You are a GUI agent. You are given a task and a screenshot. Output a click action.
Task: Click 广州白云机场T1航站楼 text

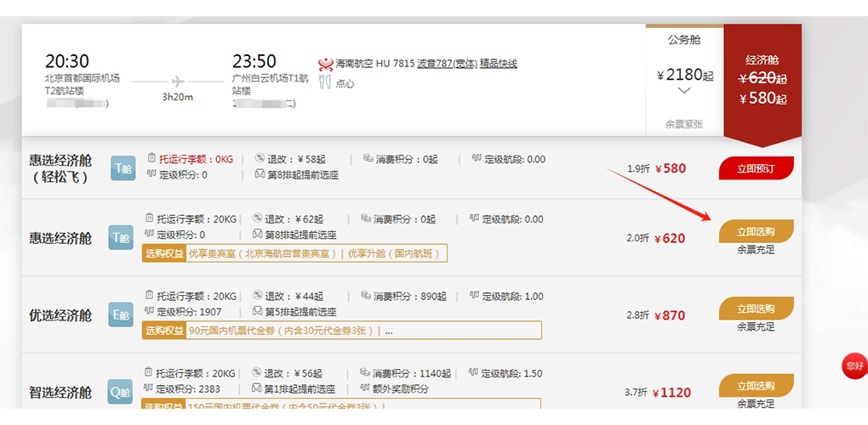click(x=270, y=84)
